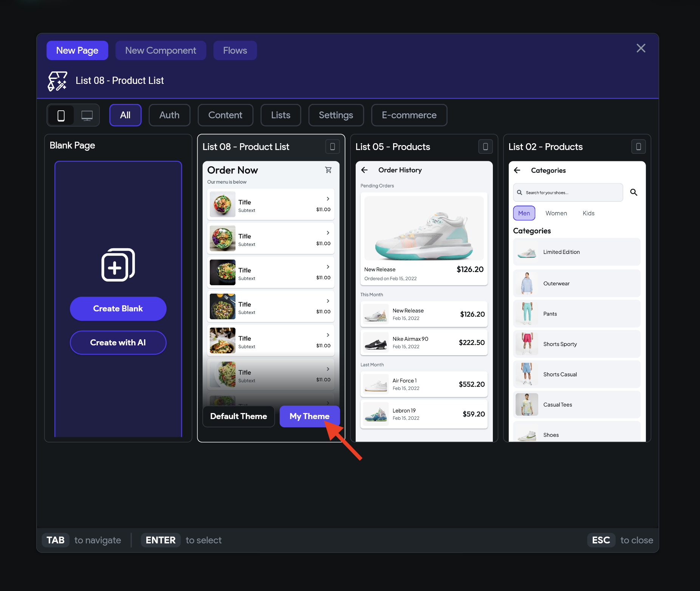Select the Lebron 19 order
Screen dimensions: 700x591
pyautogui.click(x=424, y=414)
